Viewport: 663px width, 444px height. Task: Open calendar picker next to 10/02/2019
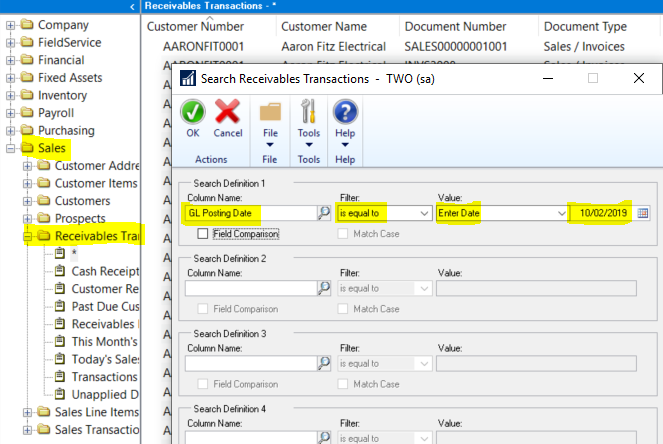point(643,213)
